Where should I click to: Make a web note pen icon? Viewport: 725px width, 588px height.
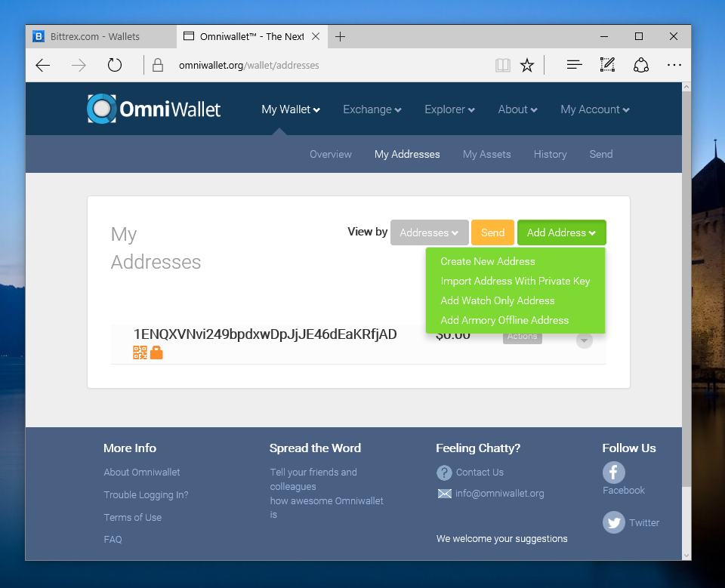pyautogui.click(x=607, y=65)
